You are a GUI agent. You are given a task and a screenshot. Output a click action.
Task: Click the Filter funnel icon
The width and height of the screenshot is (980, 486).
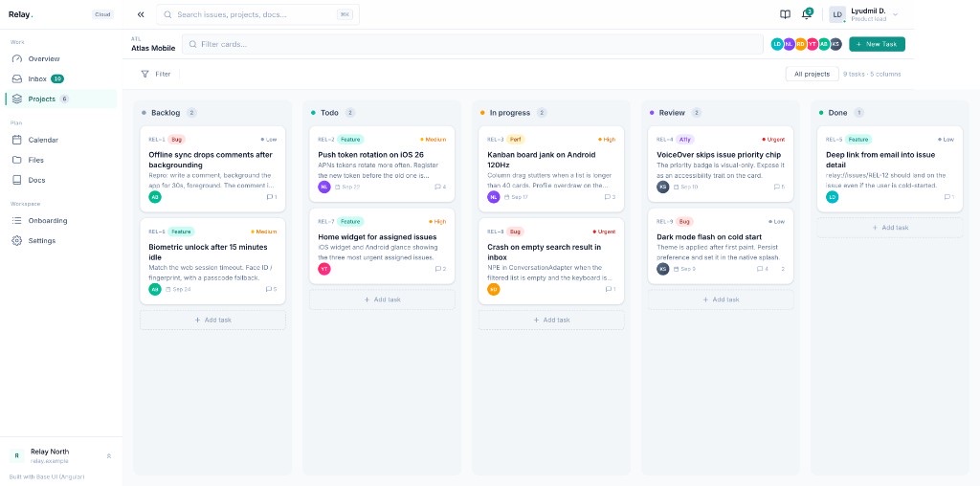145,74
